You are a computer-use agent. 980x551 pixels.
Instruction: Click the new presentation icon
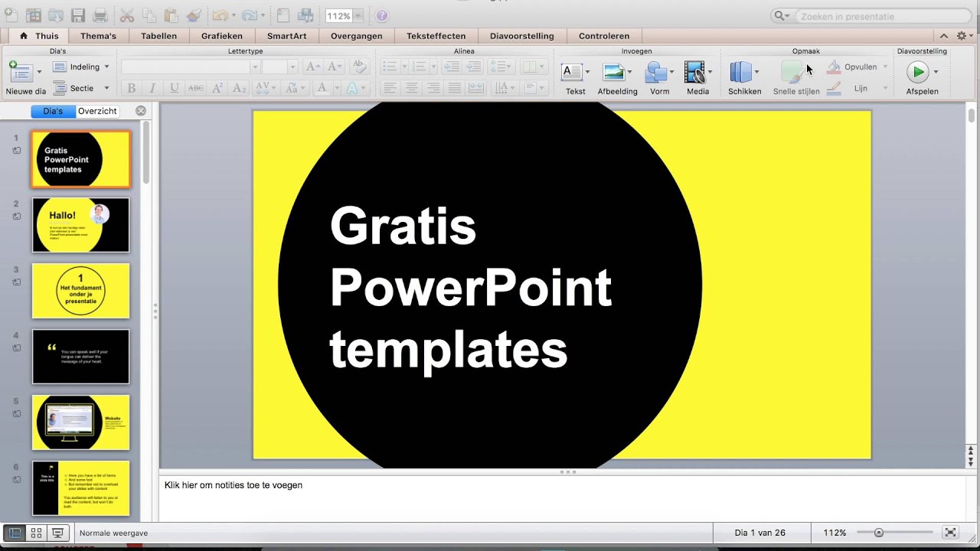[10, 15]
